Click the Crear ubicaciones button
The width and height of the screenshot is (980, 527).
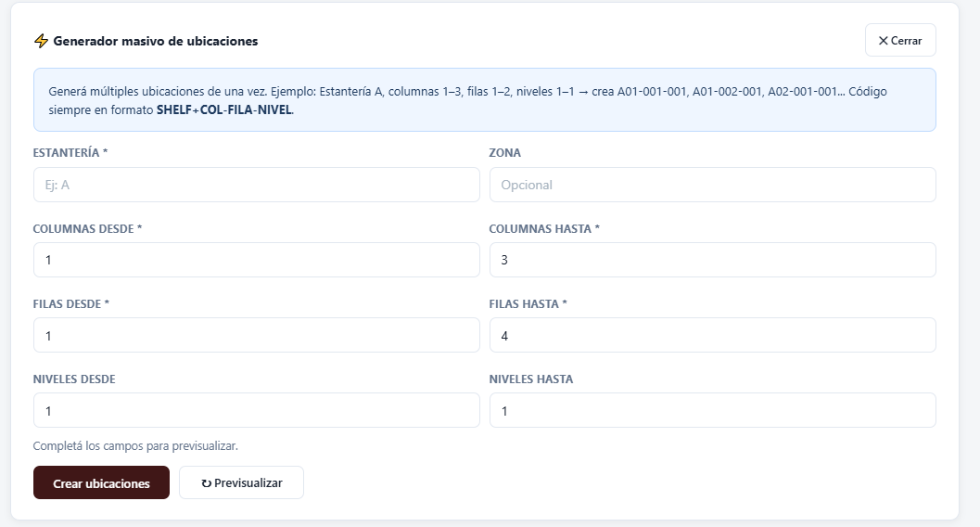click(101, 482)
